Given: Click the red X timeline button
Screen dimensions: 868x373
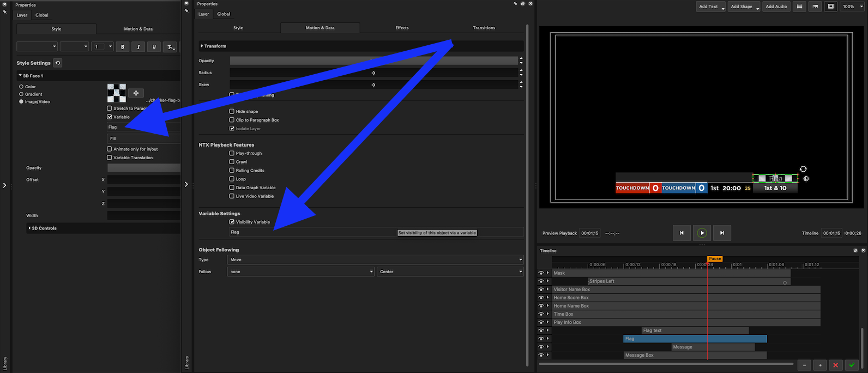Looking at the screenshot, I should 835,365.
